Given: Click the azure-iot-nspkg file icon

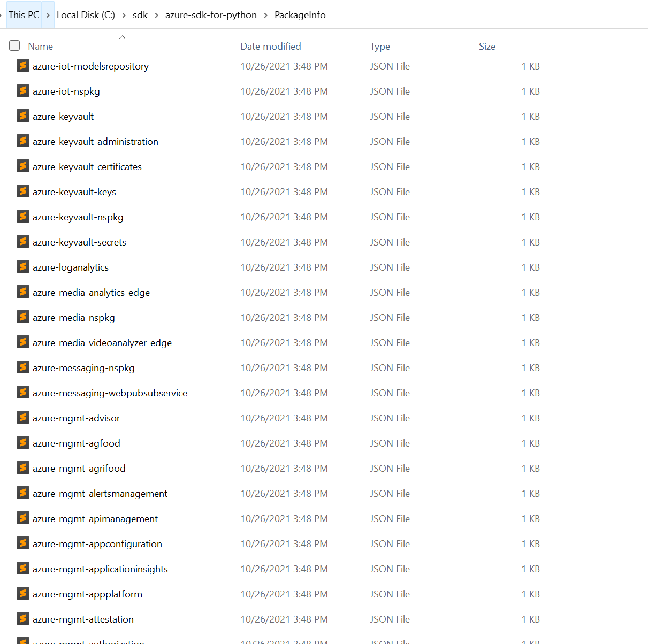Looking at the screenshot, I should coord(23,90).
